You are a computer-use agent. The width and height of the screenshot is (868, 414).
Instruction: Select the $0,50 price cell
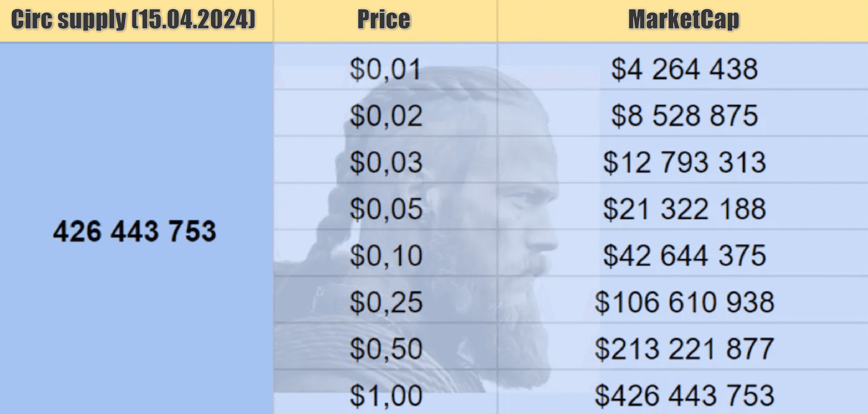tap(385, 346)
